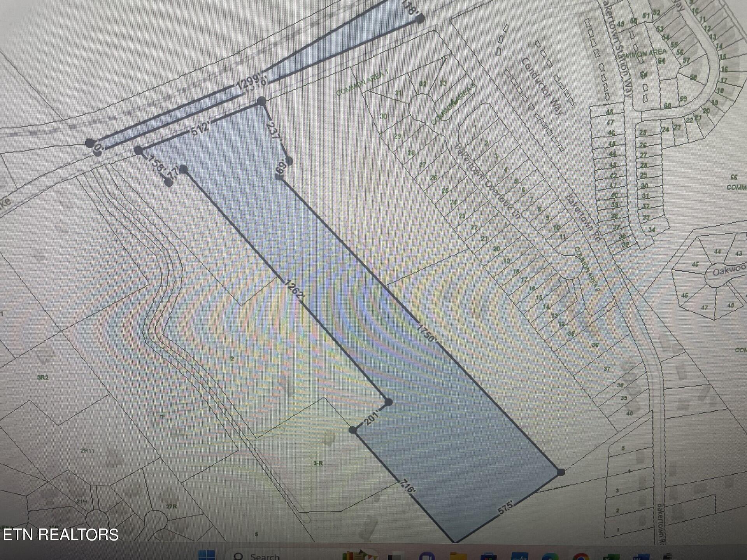Click the 237' boundary dimension label
747x560 pixels.
pyautogui.click(x=274, y=132)
